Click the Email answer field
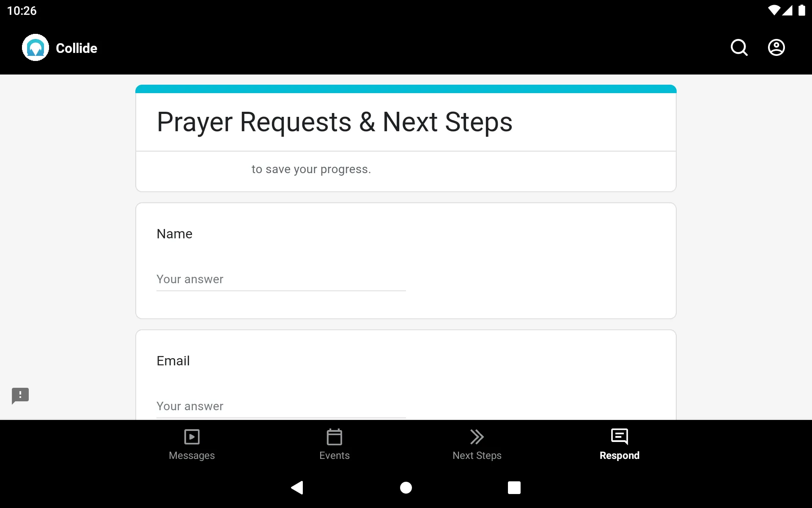The height and width of the screenshot is (508, 812). point(280,406)
